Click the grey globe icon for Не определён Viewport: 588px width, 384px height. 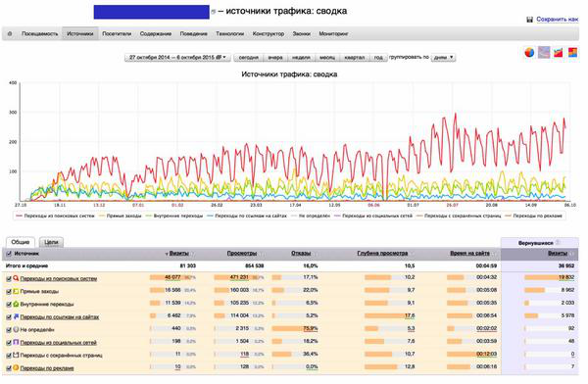[x=16, y=329]
